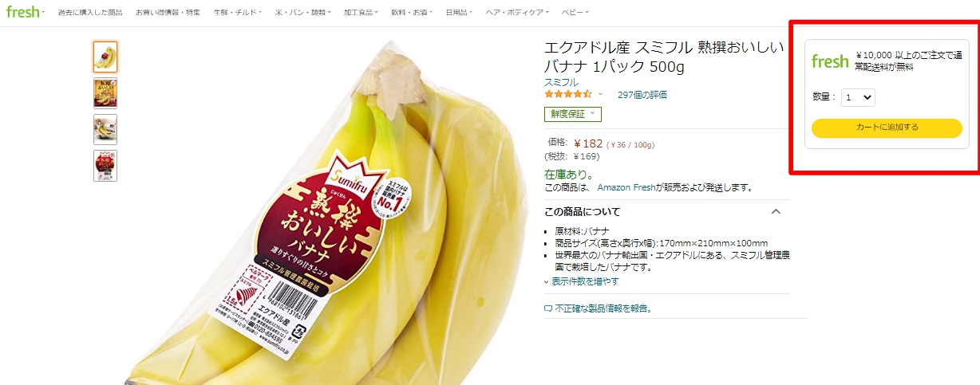Select the third product thumbnail
The image size is (980, 385).
pos(105,129)
